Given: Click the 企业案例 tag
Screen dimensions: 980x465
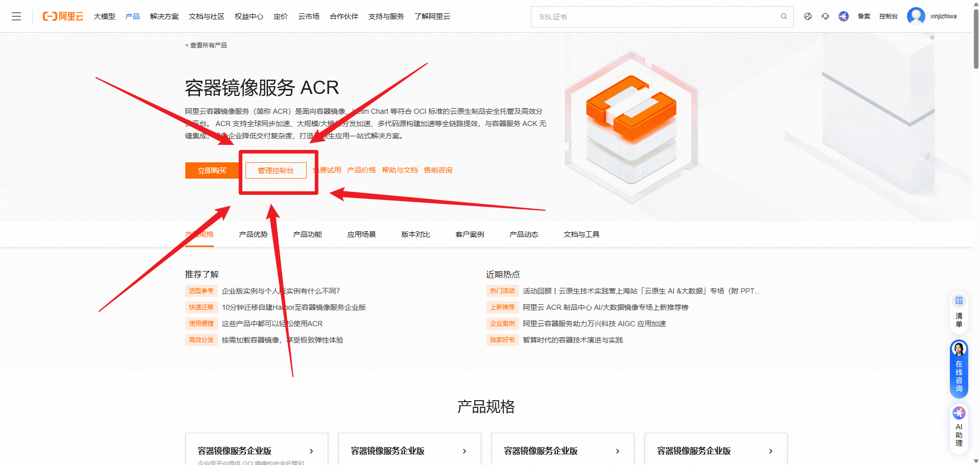Looking at the screenshot, I should (502, 324).
